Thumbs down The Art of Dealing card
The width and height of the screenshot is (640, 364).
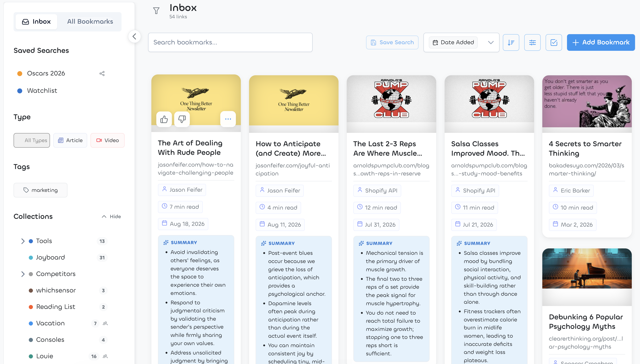tap(182, 119)
